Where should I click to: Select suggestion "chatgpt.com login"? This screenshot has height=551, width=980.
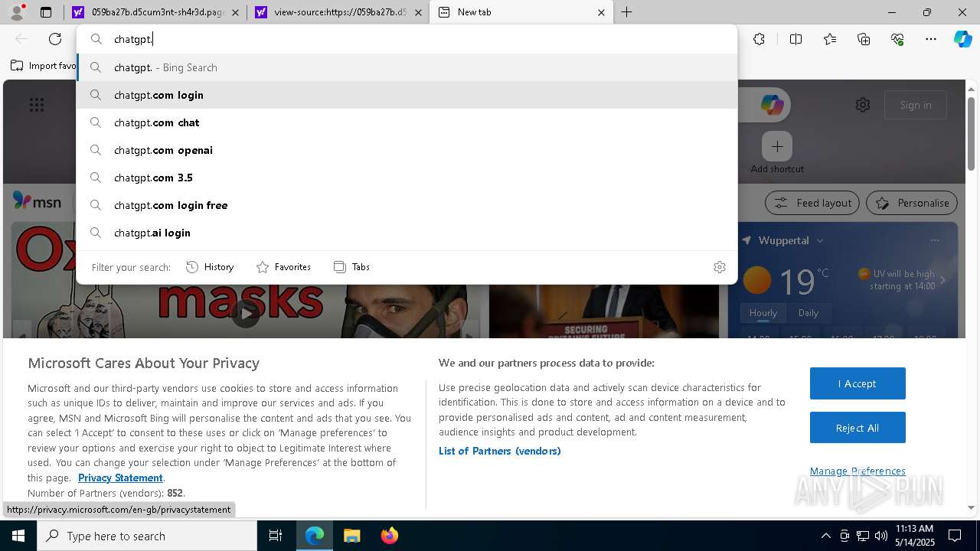407,95
